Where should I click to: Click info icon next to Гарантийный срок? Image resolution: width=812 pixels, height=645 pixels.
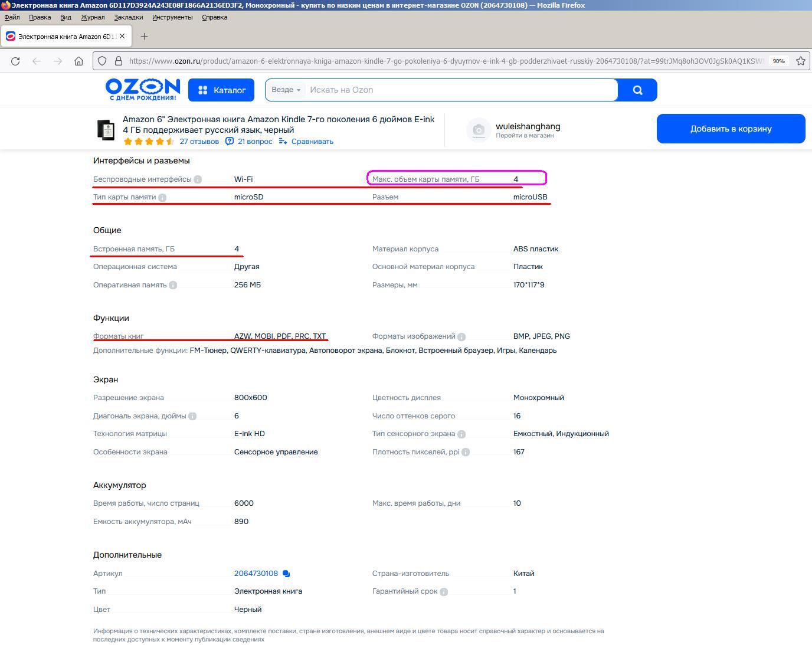pos(444,591)
